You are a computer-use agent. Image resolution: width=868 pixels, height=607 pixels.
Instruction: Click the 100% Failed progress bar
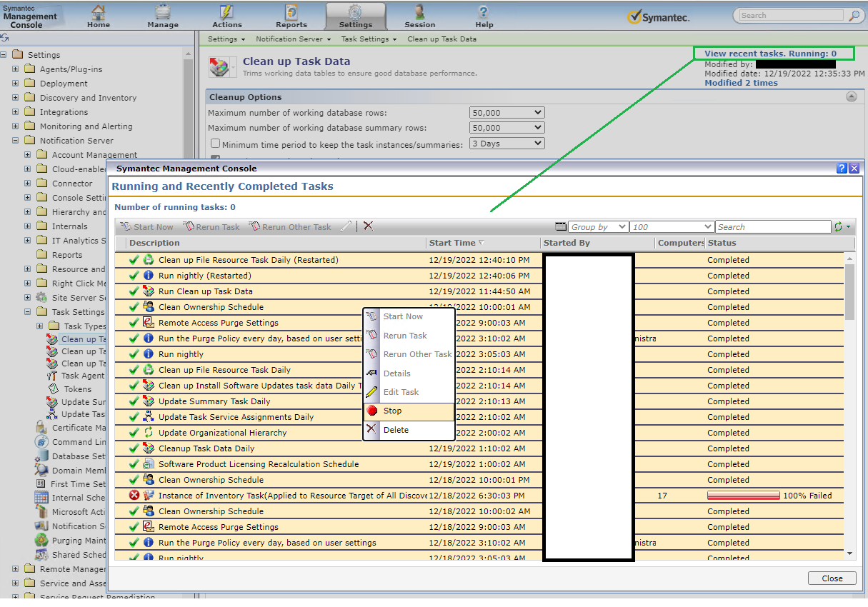coord(743,496)
